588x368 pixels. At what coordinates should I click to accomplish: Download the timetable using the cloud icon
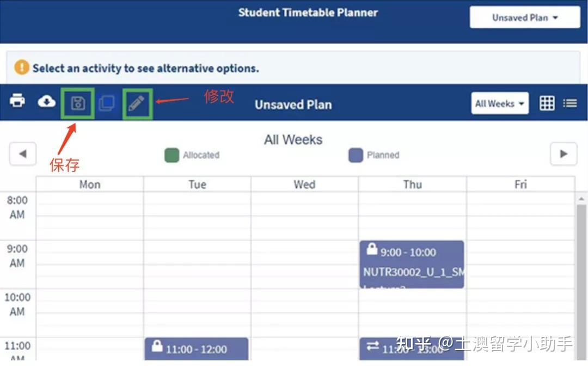point(47,102)
